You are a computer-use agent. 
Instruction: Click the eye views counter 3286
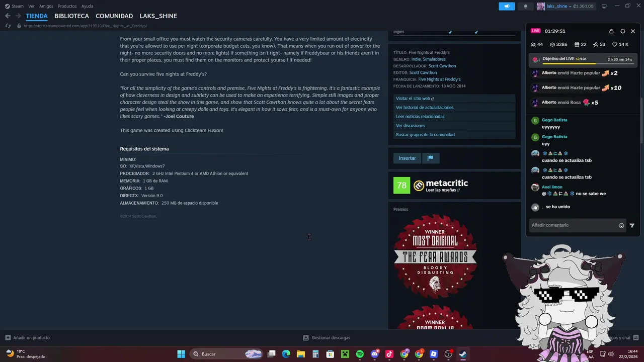coord(558,45)
